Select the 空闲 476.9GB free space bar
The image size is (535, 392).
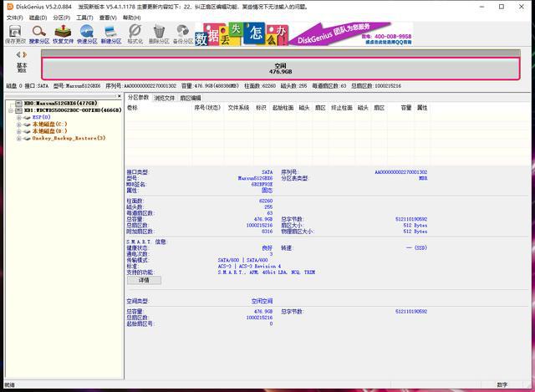point(281,69)
